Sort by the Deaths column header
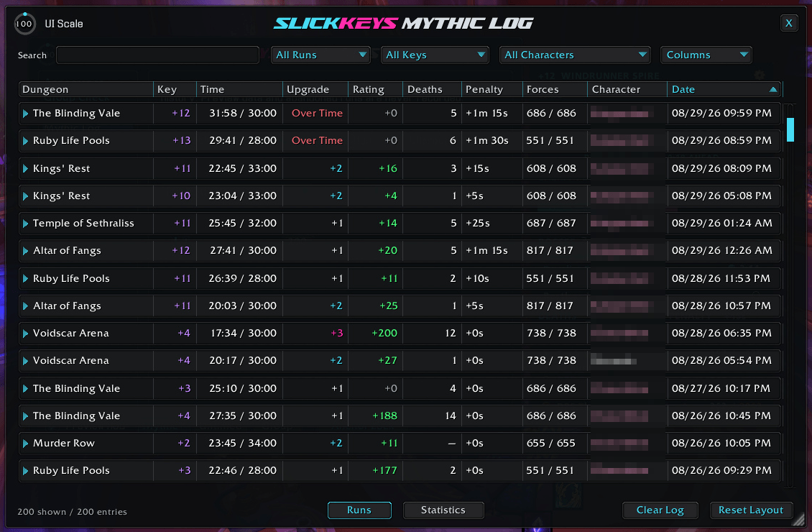 tap(433, 89)
